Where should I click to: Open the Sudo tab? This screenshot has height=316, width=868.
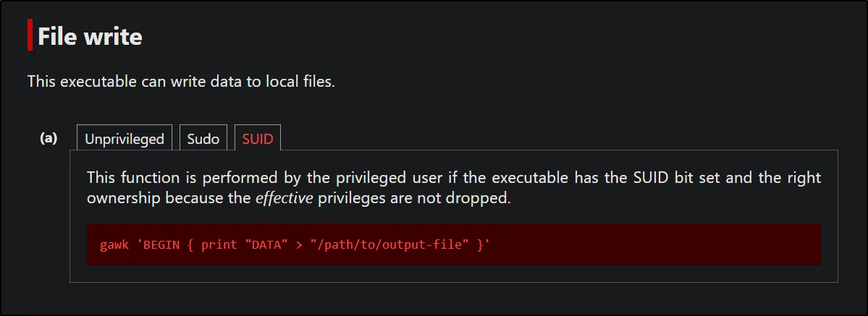coord(203,138)
